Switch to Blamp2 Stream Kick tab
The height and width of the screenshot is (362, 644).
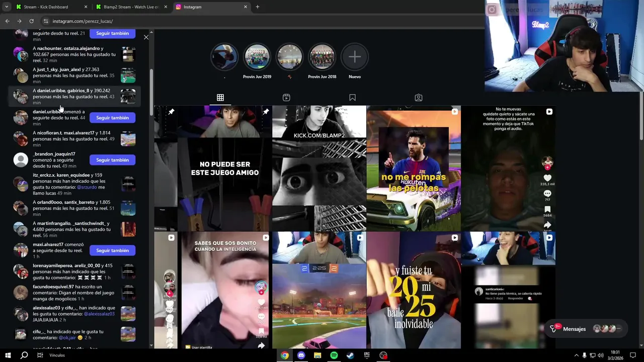point(131,7)
